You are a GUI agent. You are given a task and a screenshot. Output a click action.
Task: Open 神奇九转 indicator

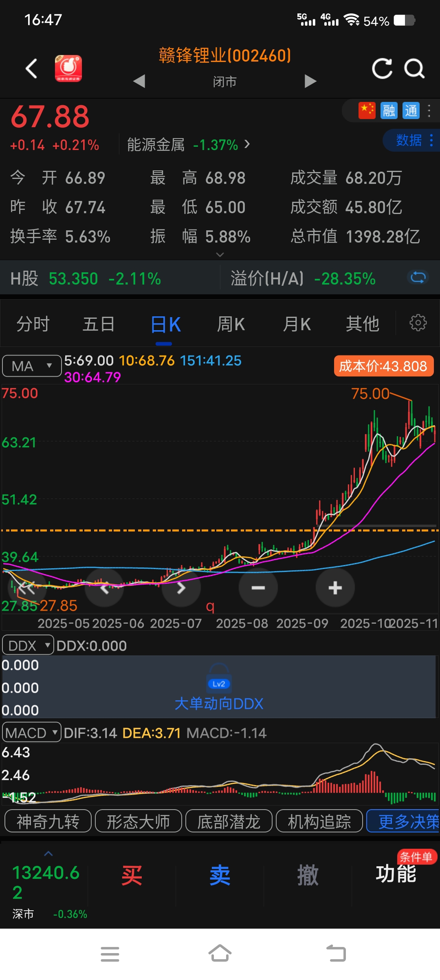pos(48,822)
